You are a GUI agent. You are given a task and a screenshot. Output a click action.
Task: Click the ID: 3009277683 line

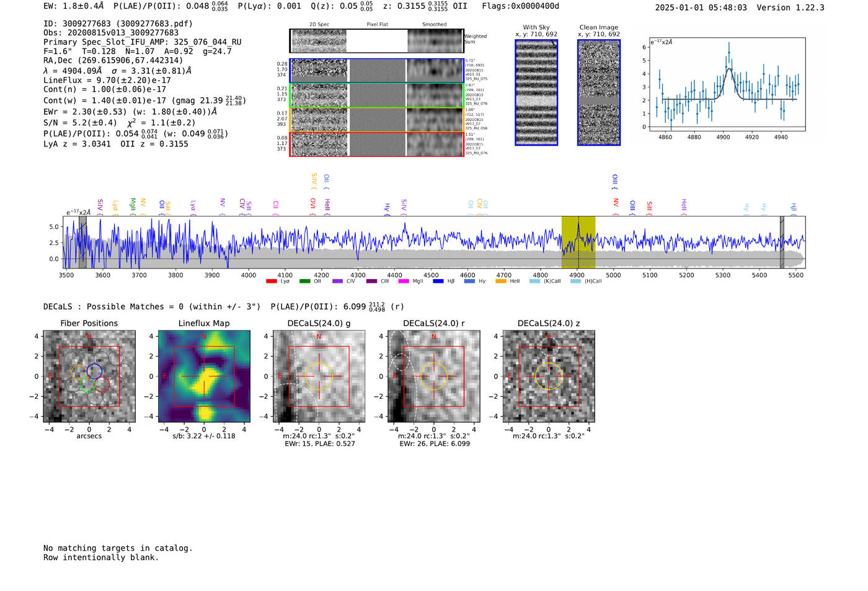[x=118, y=24]
